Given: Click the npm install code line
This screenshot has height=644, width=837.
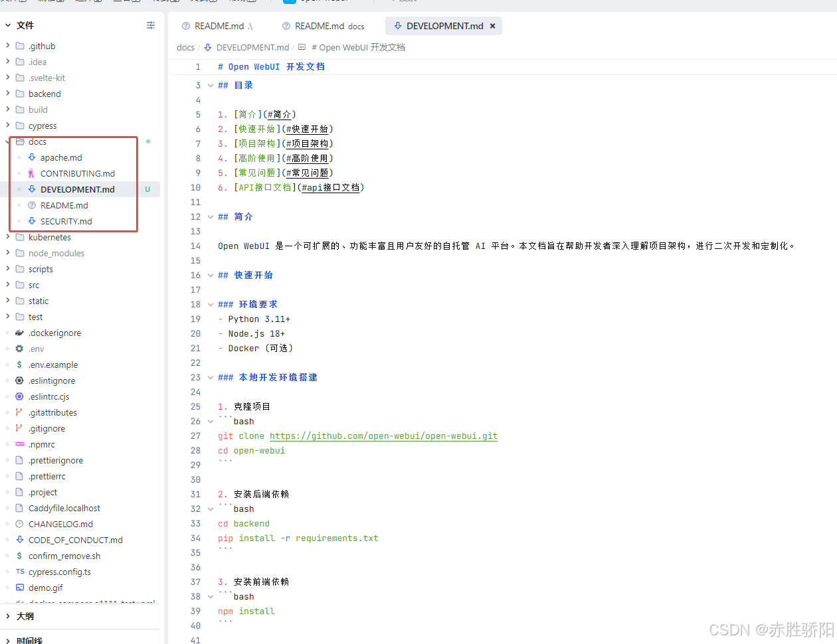Looking at the screenshot, I should (x=246, y=611).
